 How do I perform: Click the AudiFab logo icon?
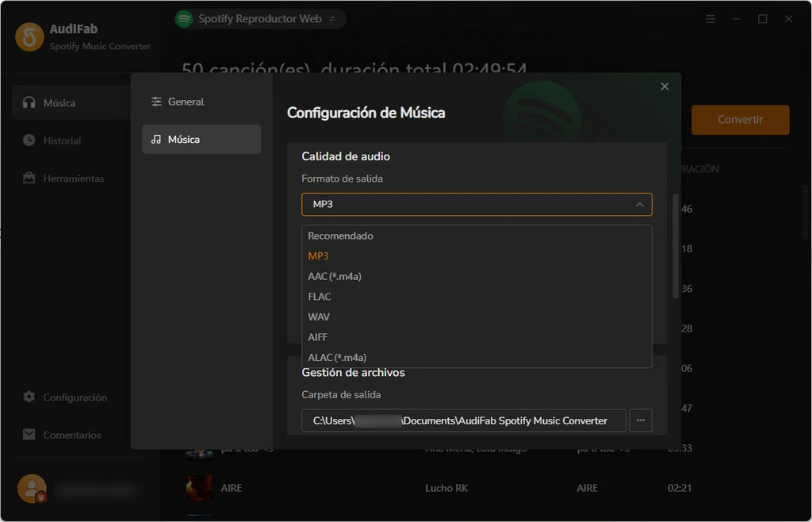(x=29, y=36)
